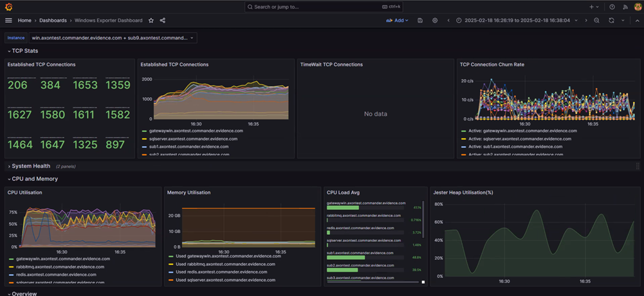Open dashboard settings gear
This screenshot has height=296, width=644.
click(435, 20)
